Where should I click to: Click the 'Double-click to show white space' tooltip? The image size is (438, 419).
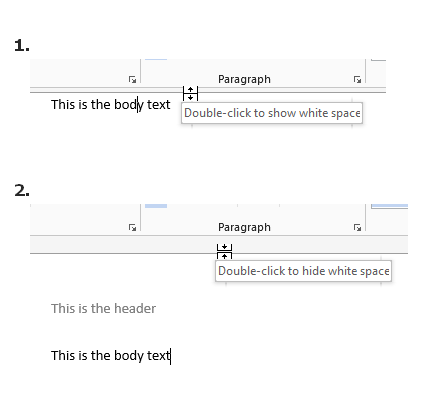[x=272, y=113]
